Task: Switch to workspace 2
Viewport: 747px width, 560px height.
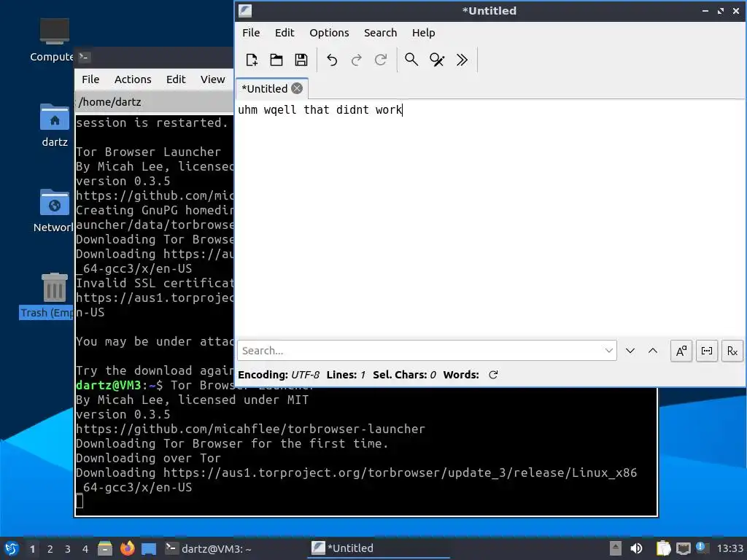Action: point(50,549)
